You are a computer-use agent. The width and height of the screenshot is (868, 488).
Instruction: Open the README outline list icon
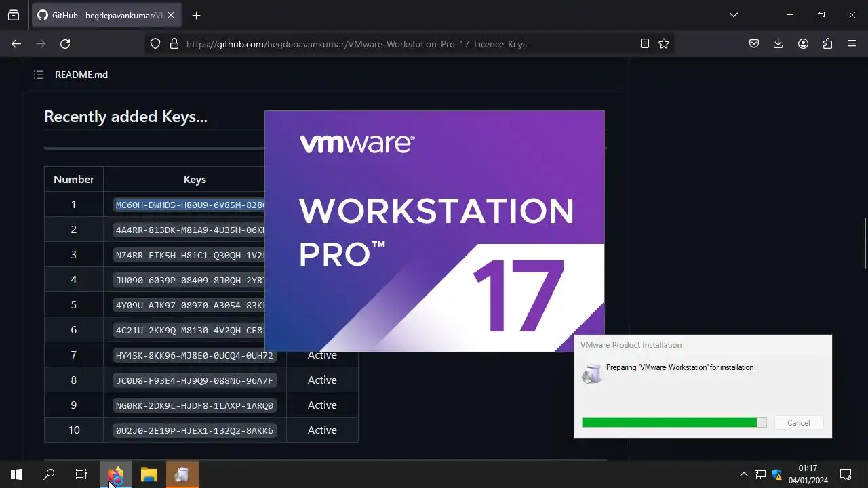(39, 75)
